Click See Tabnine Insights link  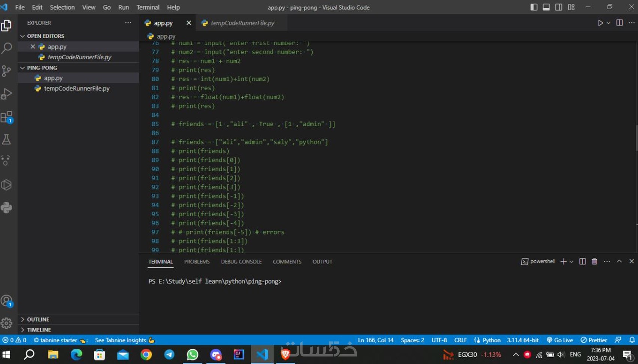tap(125, 340)
